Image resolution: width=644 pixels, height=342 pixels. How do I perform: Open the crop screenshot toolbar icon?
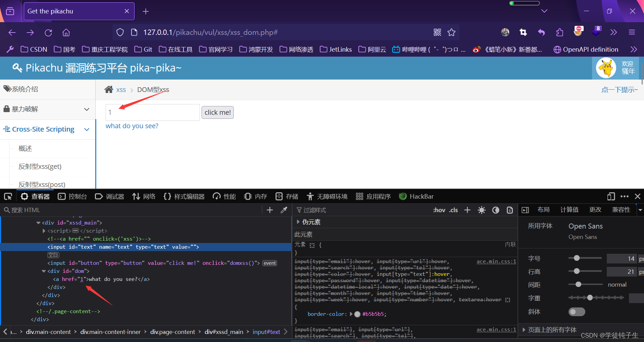[x=523, y=32]
